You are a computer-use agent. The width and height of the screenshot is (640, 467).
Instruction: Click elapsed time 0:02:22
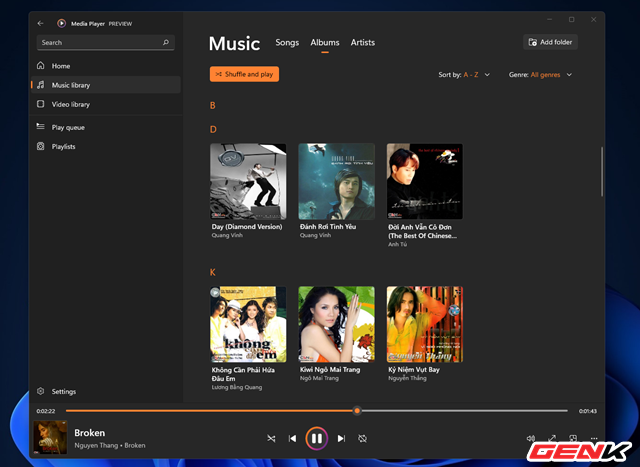[46, 411]
